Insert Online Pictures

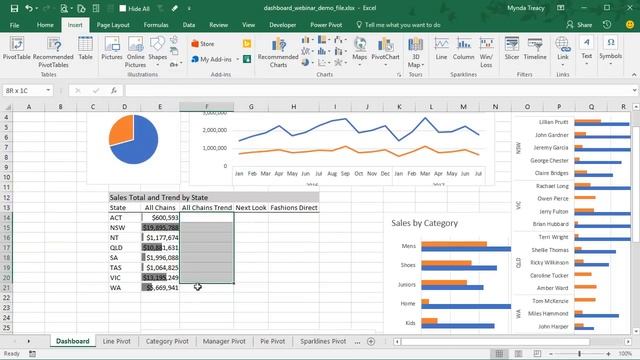point(136,52)
